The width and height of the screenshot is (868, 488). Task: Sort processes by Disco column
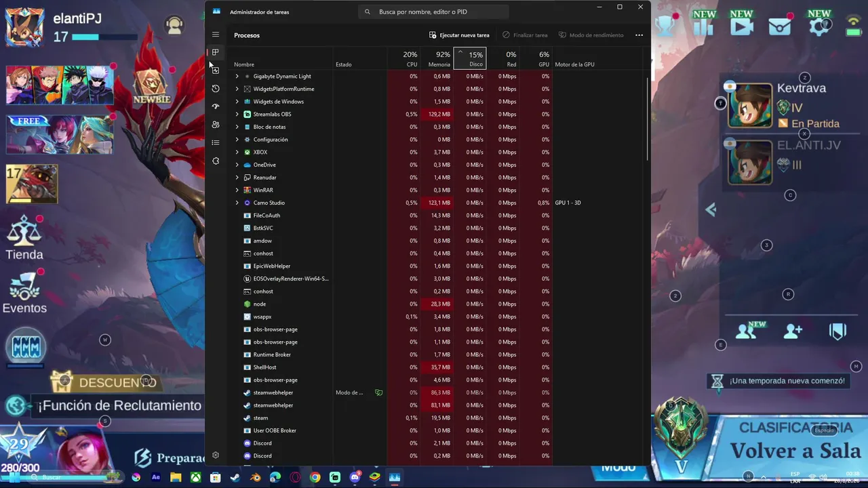[470, 58]
